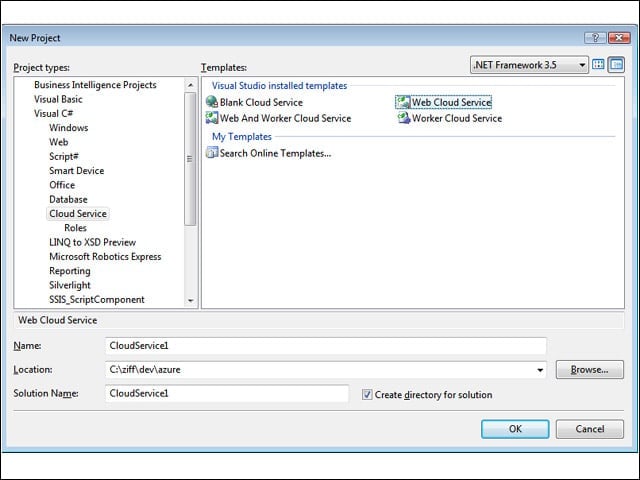
Task: Select Web project type
Action: (59, 142)
